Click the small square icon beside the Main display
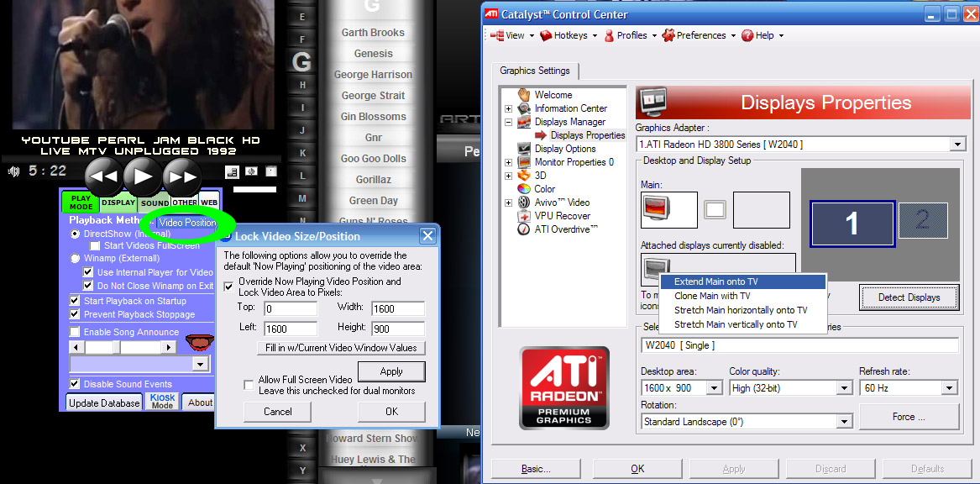980x484 pixels. (715, 209)
